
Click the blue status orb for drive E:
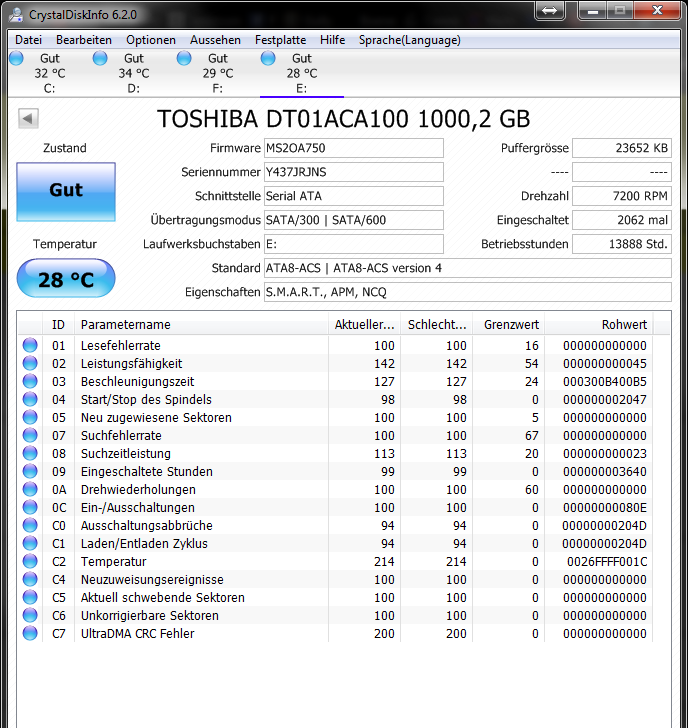tap(268, 58)
